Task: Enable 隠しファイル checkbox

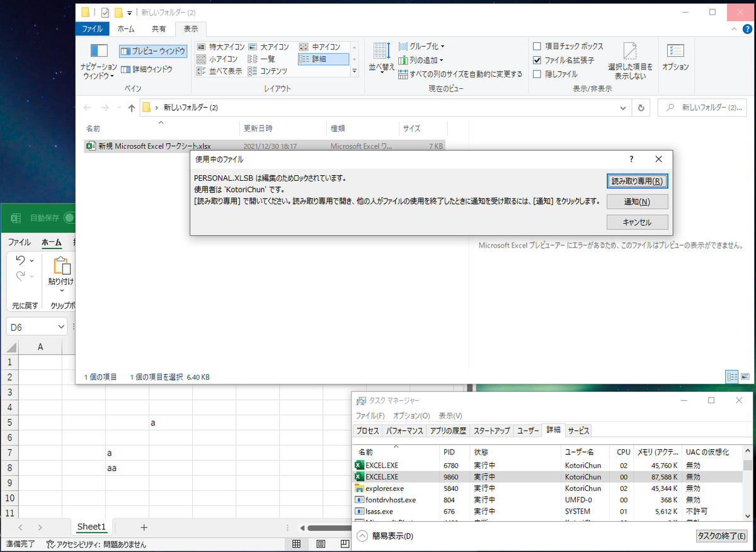Action: point(537,74)
